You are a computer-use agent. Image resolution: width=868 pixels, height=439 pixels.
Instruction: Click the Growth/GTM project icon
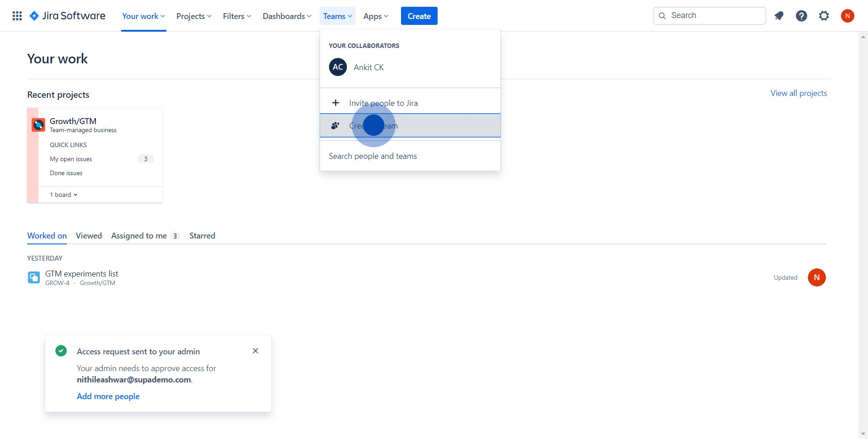point(38,124)
